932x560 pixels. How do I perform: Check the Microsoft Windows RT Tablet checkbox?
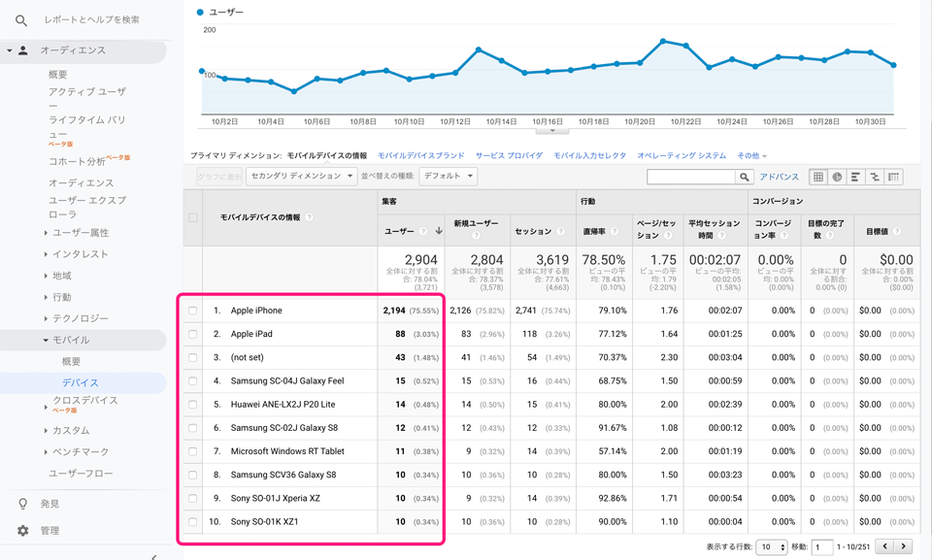(x=192, y=451)
